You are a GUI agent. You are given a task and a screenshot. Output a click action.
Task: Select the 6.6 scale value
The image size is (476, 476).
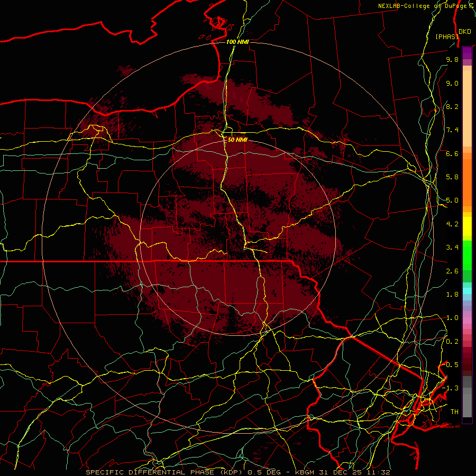452,153
